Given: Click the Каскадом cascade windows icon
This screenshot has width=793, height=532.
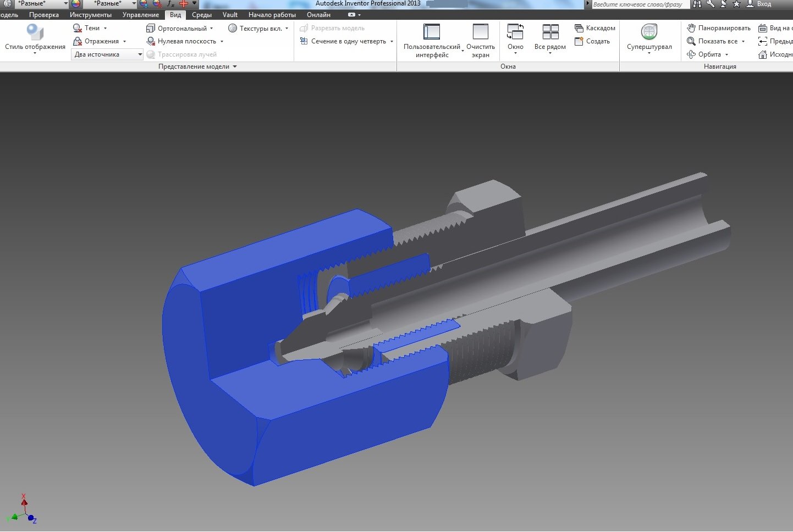Looking at the screenshot, I should (x=594, y=28).
